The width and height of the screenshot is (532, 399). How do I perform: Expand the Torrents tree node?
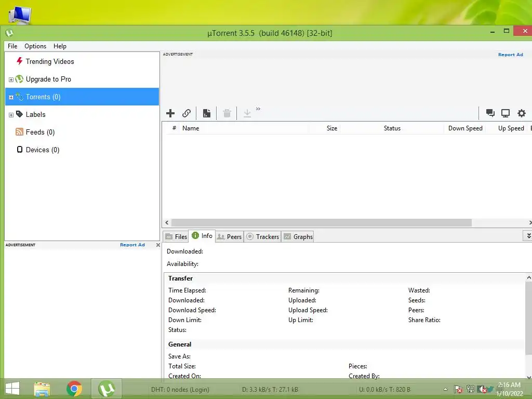(11, 97)
